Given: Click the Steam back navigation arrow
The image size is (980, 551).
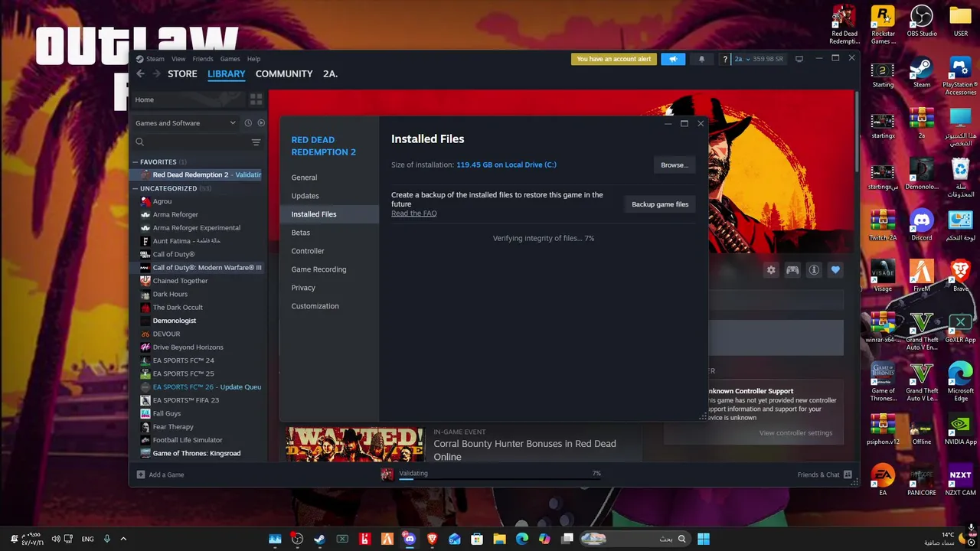Looking at the screenshot, I should pos(140,73).
